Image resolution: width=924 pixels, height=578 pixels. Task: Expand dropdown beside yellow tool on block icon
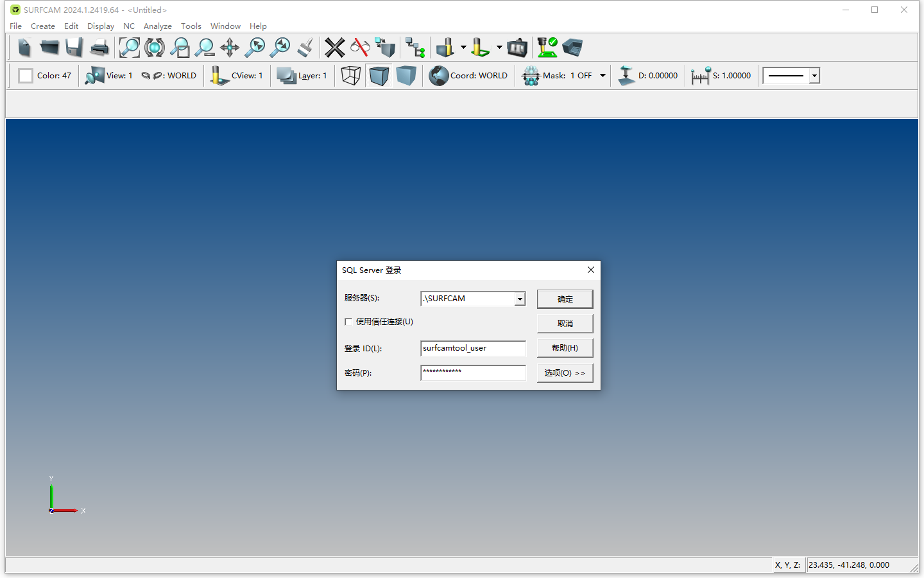tap(463, 48)
